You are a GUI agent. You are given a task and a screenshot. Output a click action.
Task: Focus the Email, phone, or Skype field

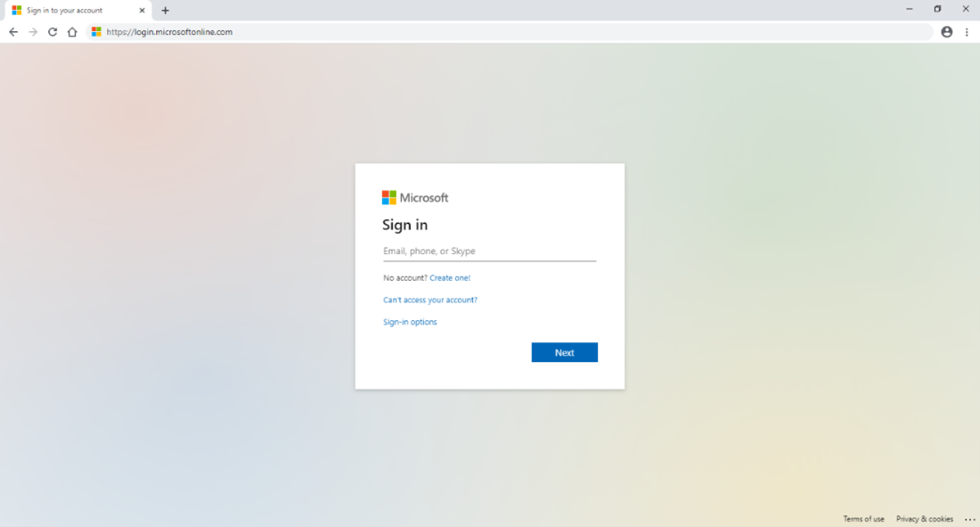click(x=489, y=251)
